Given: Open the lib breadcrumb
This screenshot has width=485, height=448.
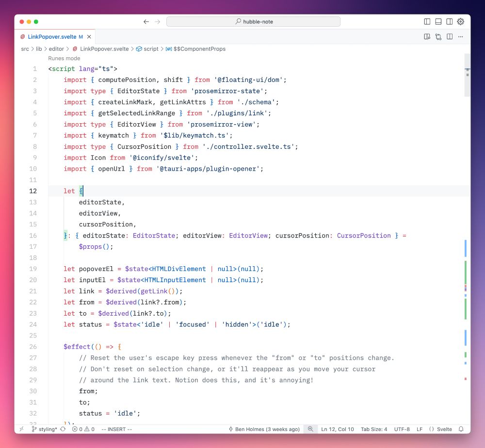Looking at the screenshot, I should point(39,49).
